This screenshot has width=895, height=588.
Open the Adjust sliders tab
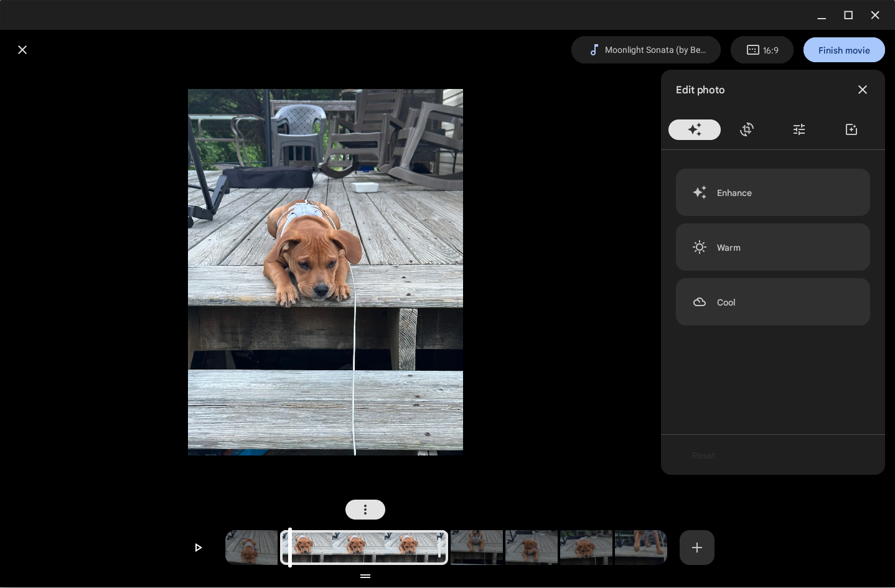click(799, 129)
